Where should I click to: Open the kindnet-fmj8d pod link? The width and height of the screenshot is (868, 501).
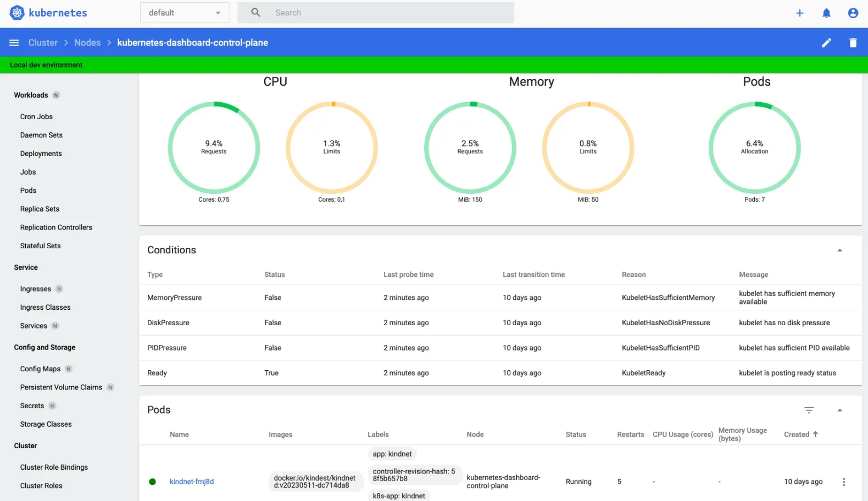(x=192, y=482)
